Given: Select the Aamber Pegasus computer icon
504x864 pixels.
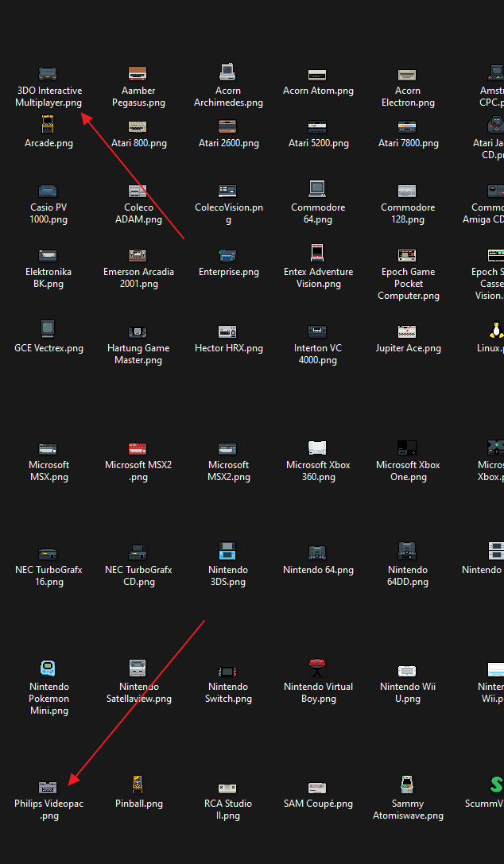Looking at the screenshot, I should point(138,73).
